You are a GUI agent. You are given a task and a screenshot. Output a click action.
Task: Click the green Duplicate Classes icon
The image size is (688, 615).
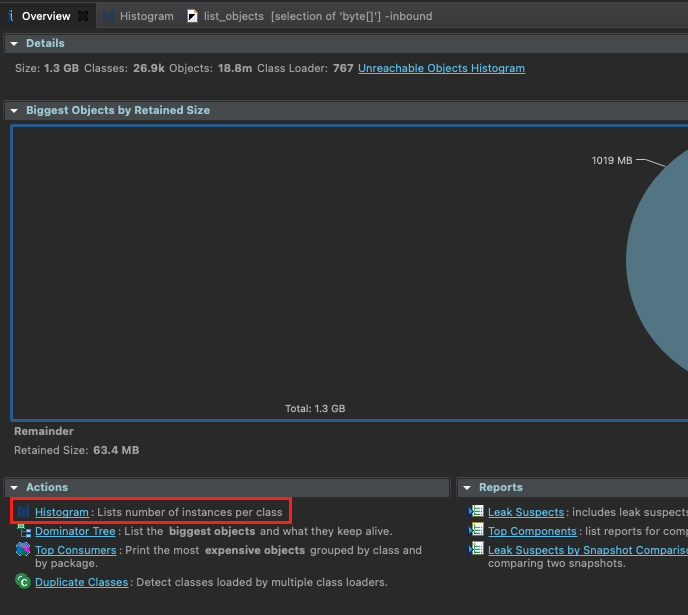tap(23, 582)
